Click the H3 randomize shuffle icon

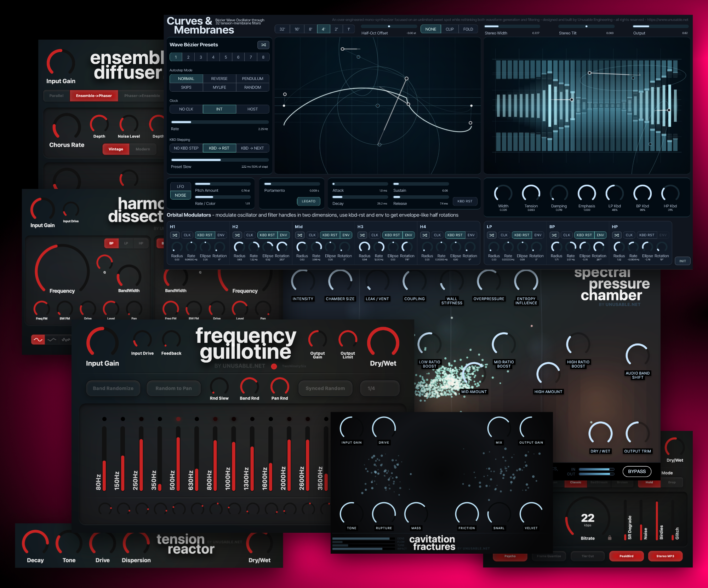point(362,235)
